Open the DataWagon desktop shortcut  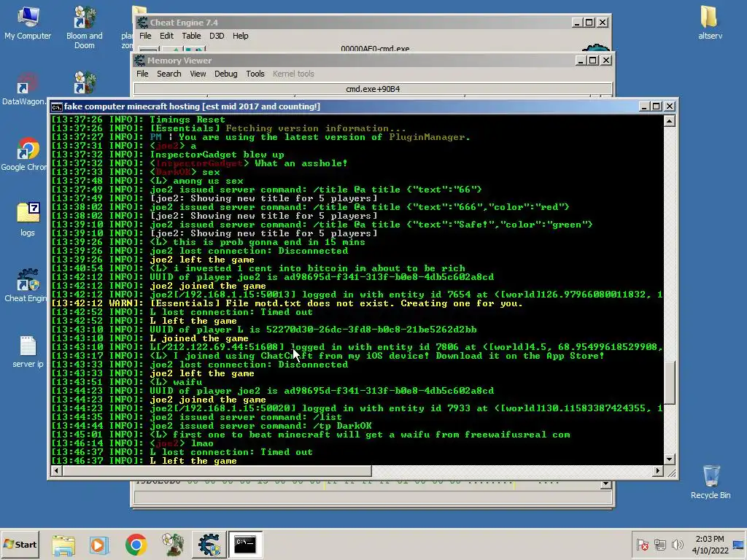(x=25, y=89)
